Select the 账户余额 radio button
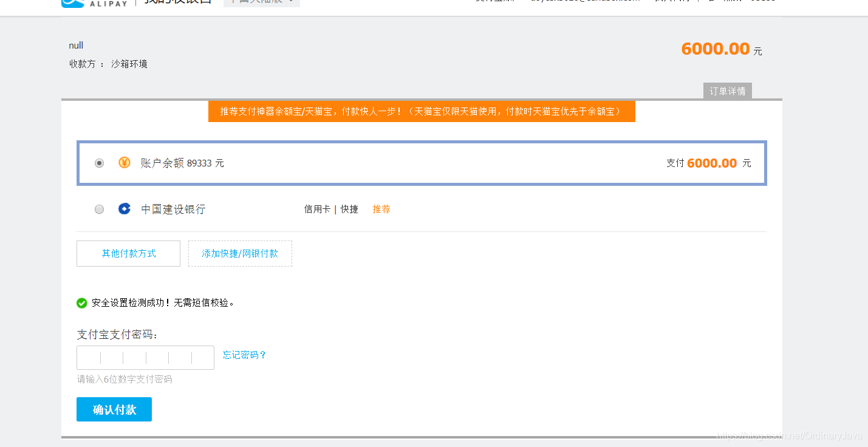Screen dimensions: 868x447 coord(100,163)
